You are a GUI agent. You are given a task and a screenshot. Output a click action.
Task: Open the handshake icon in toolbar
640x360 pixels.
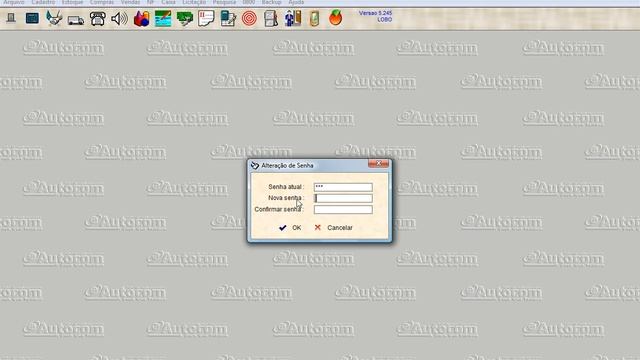pyautogui.click(x=54, y=18)
